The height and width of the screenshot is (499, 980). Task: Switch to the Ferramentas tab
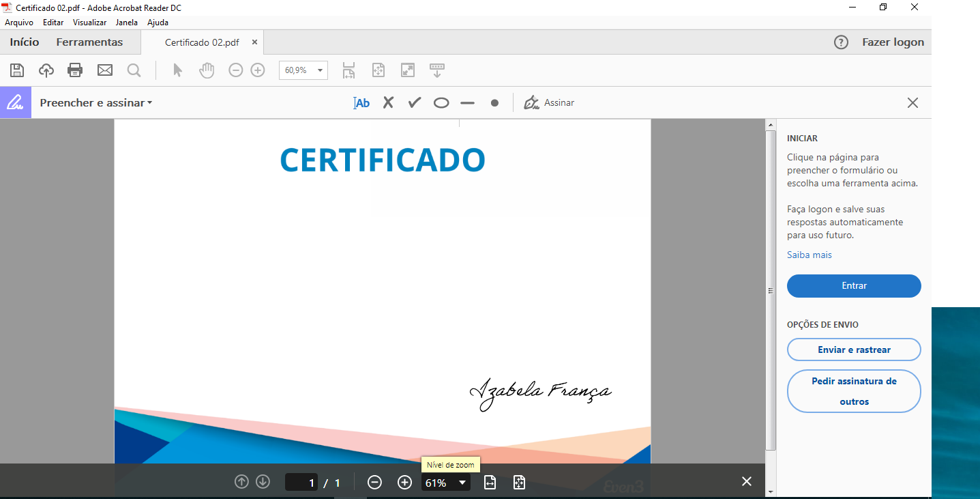point(89,42)
